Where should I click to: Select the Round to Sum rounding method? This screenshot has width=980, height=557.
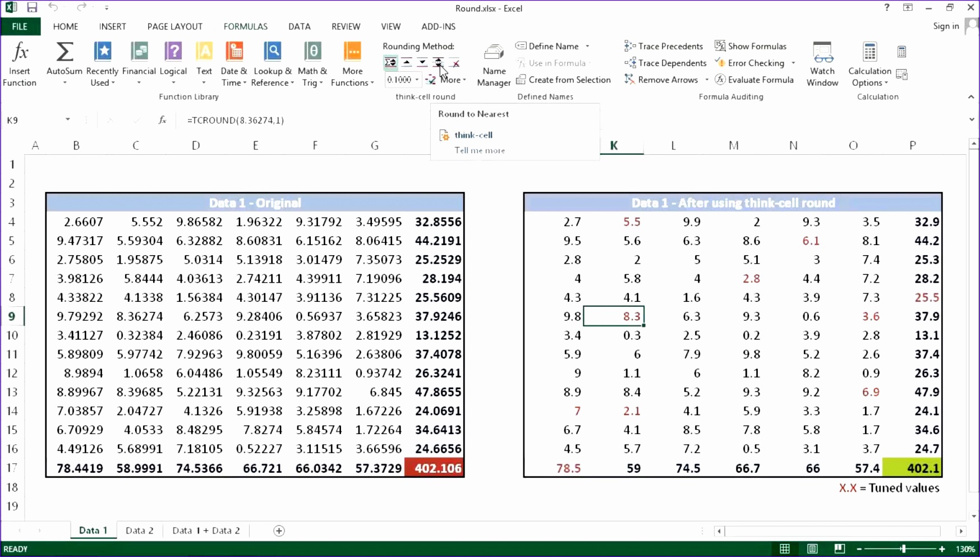[390, 62]
